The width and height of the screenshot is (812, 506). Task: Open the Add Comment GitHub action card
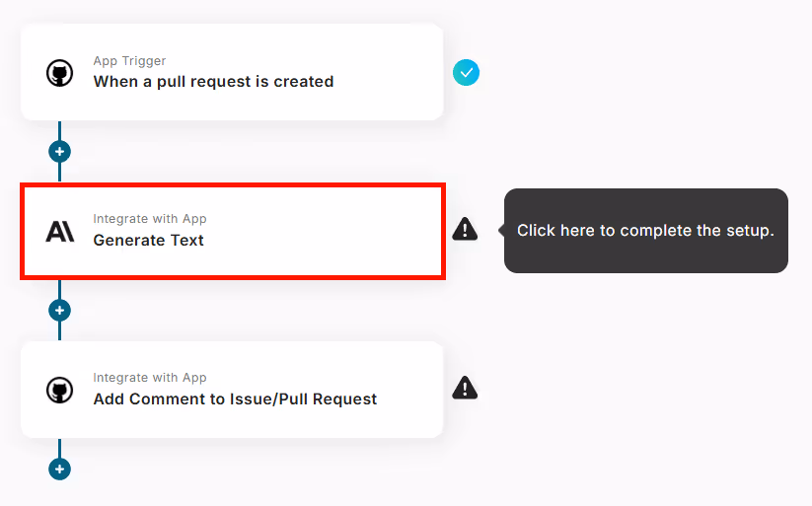[232, 390]
